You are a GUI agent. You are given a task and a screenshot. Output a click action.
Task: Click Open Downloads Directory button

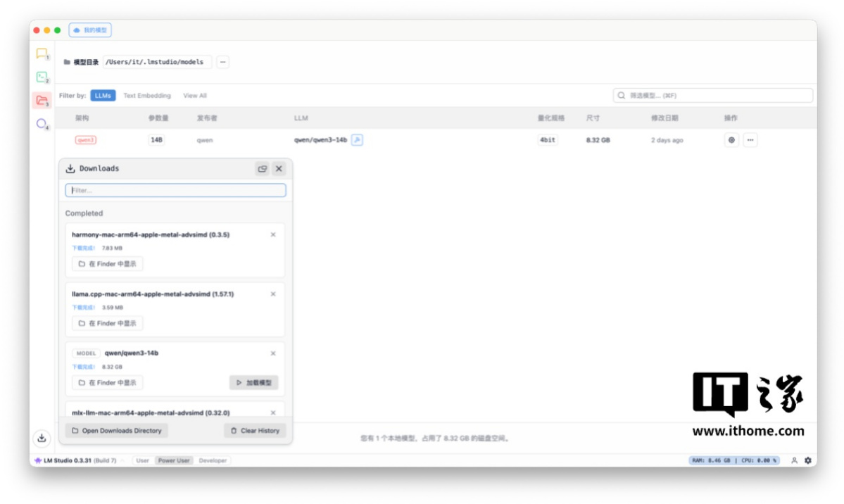point(116,431)
